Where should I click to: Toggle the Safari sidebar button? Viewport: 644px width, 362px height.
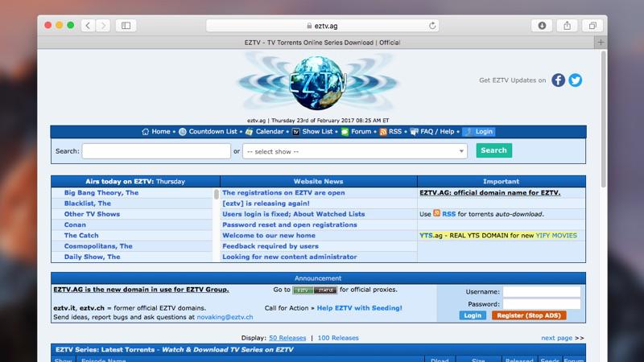coord(126,25)
